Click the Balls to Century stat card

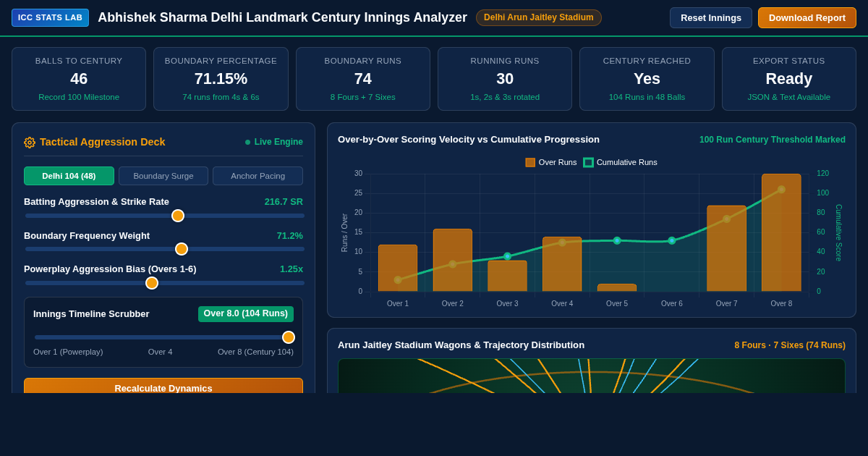click(79, 79)
